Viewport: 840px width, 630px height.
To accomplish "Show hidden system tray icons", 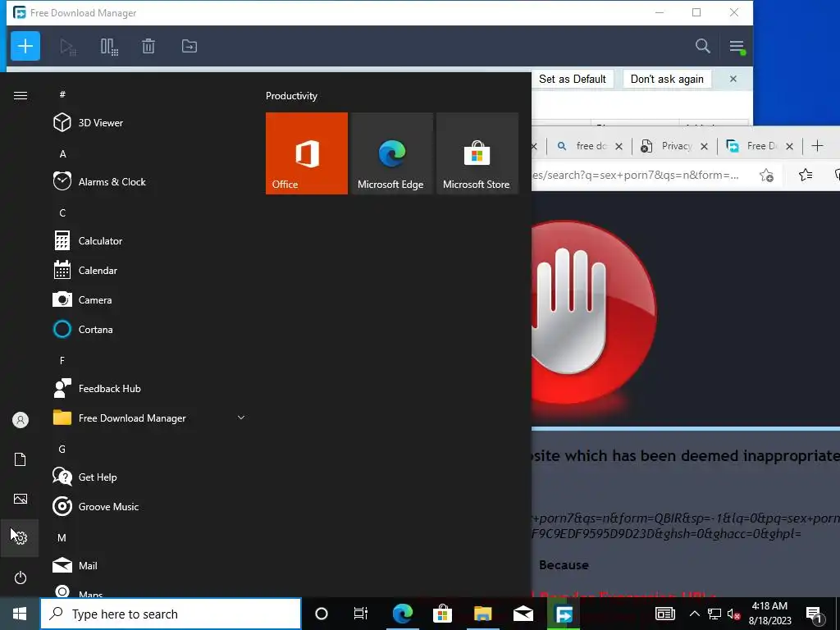I will click(x=694, y=614).
